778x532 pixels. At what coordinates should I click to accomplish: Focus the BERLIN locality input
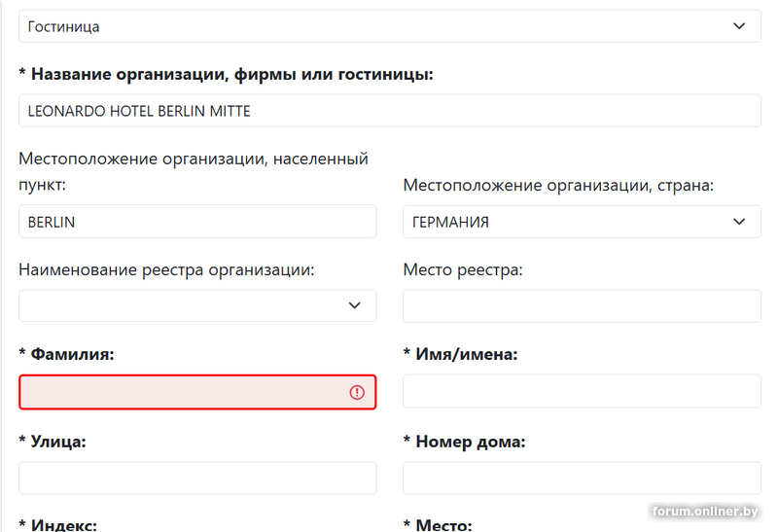coord(197,222)
